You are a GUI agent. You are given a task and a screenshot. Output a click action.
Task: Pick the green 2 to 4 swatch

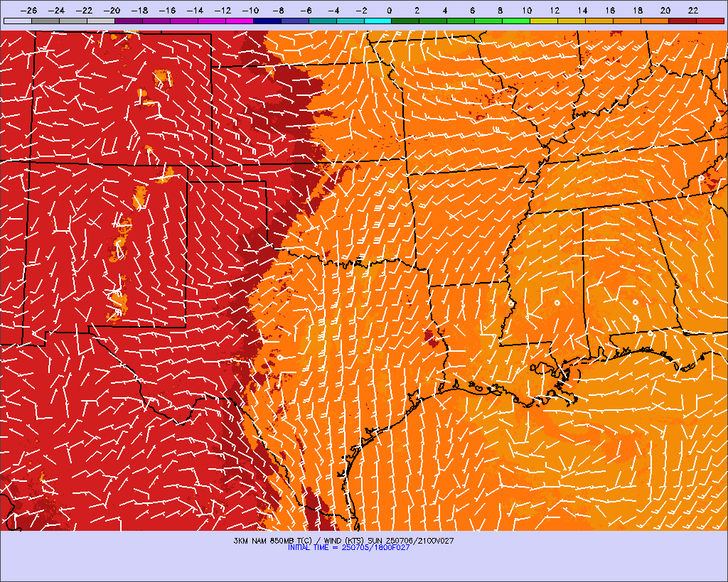[433, 21]
